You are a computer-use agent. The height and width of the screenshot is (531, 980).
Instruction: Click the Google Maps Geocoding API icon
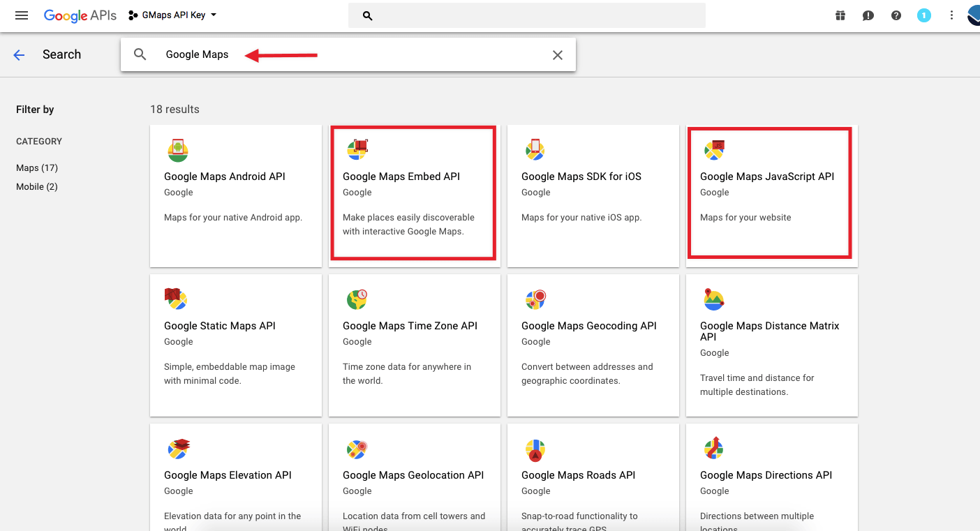[x=535, y=299]
